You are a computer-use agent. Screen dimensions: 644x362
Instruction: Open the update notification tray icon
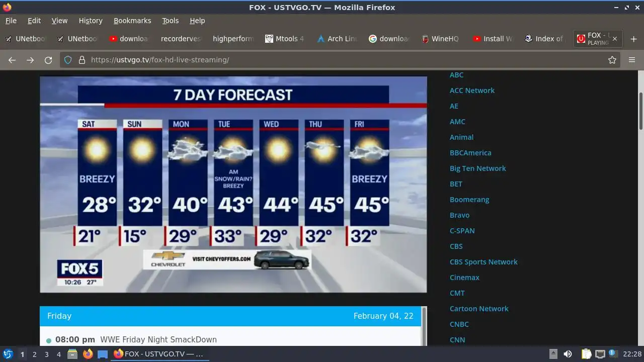[613, 354]
